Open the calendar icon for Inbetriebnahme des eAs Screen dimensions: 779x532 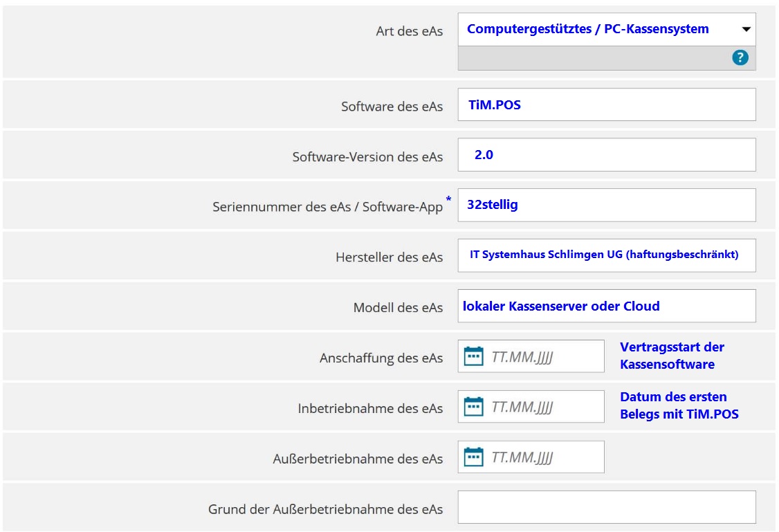[x=473, y=407]
